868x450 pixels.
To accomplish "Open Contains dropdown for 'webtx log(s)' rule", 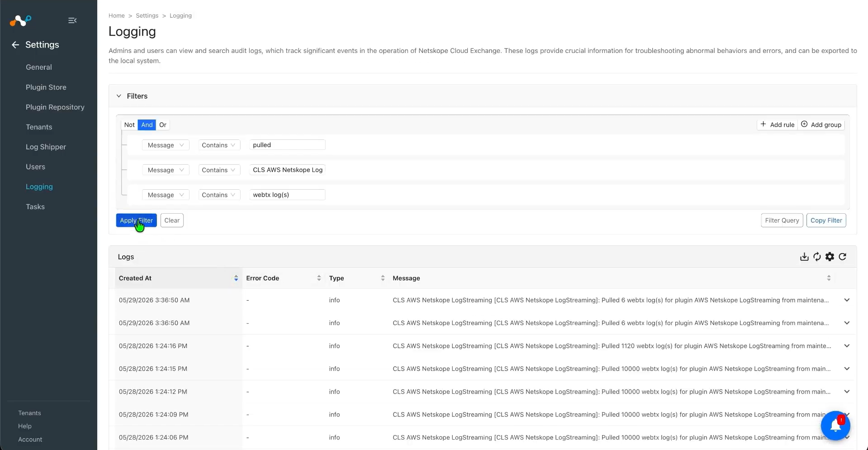I will click(219, 195).
